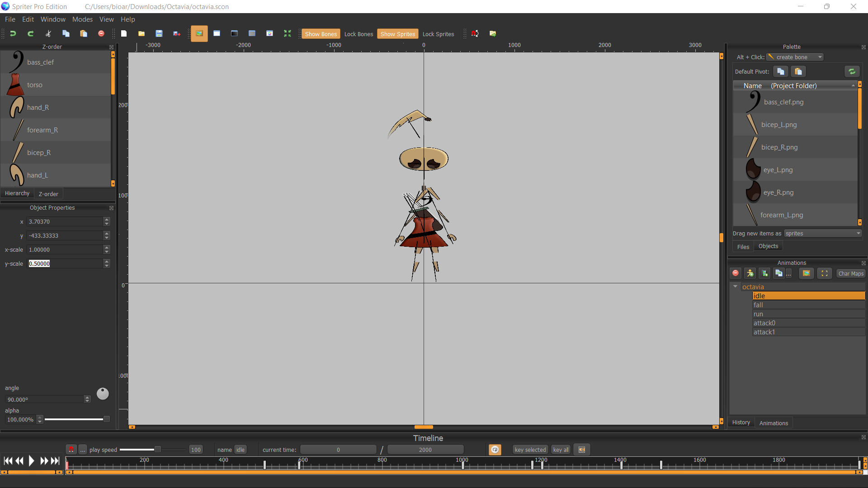Click the picture frame icon in Animations
The height and width of the screenshot is (488, 868).
pyautogui.click(x=806, y=273)
